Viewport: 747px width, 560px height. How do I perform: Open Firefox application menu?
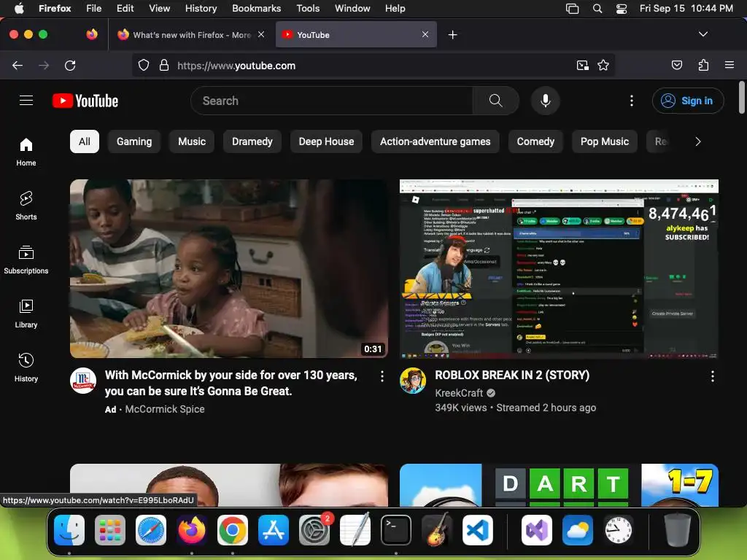click(729, 65)
